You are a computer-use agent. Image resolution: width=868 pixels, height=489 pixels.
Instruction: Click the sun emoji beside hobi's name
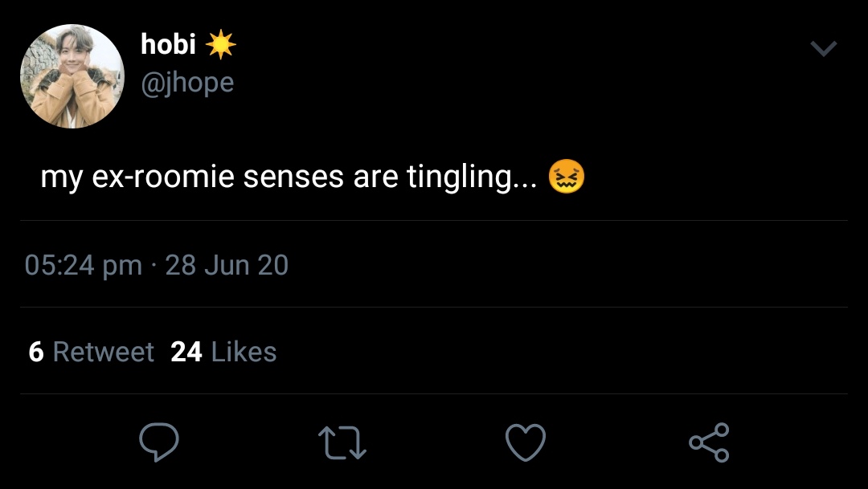point(220,45)
